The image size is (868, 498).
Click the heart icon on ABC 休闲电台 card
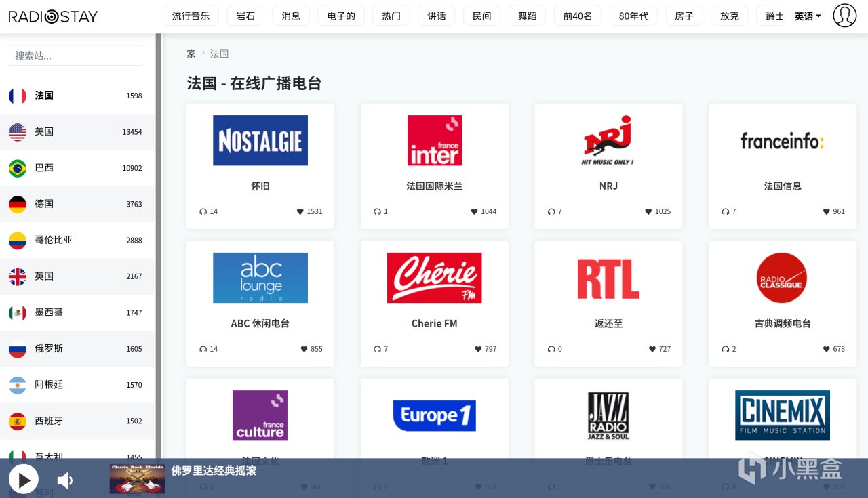[304, 349]
